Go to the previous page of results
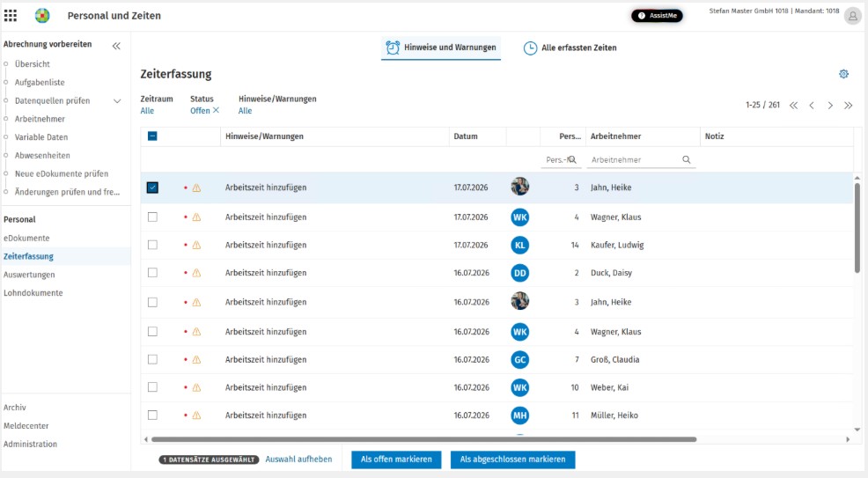Screen dimensions: 868x478 coord(812,105)
